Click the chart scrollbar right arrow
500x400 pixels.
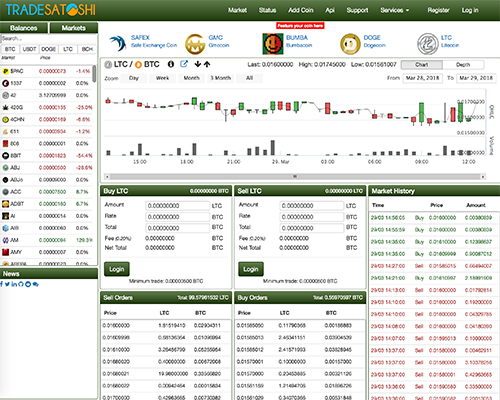[483, 176]
